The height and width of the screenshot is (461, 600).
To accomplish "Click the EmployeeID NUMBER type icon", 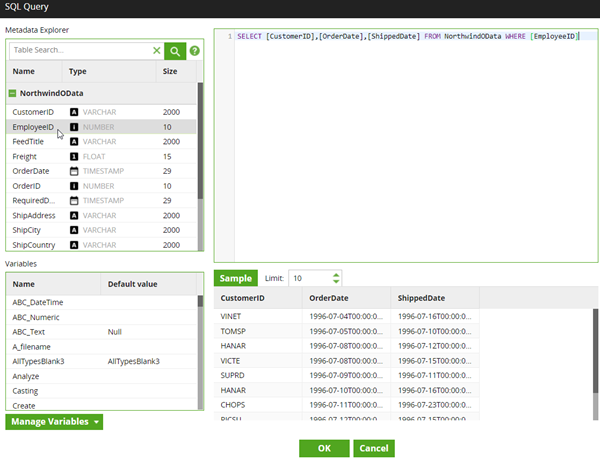I will coord(74,127).
